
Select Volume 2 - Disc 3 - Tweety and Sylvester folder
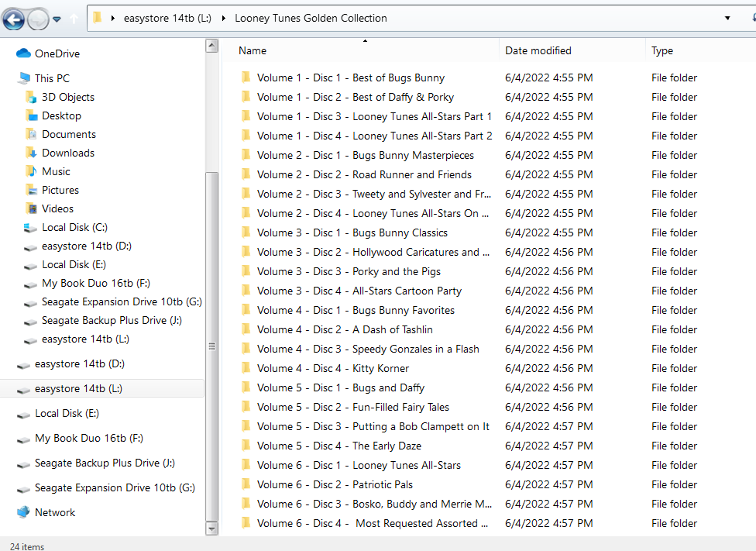tap(373, 194)
